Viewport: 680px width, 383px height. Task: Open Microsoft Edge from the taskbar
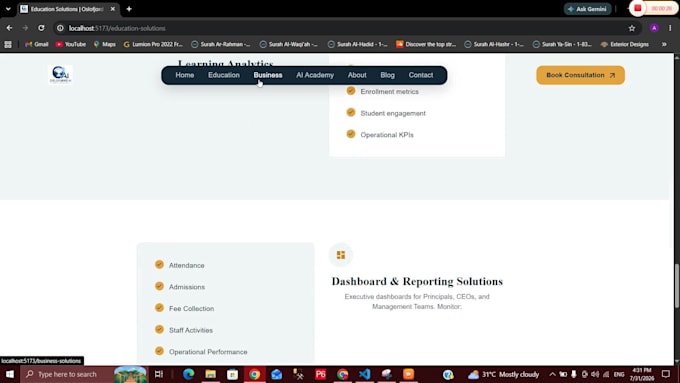coord(188,374)
